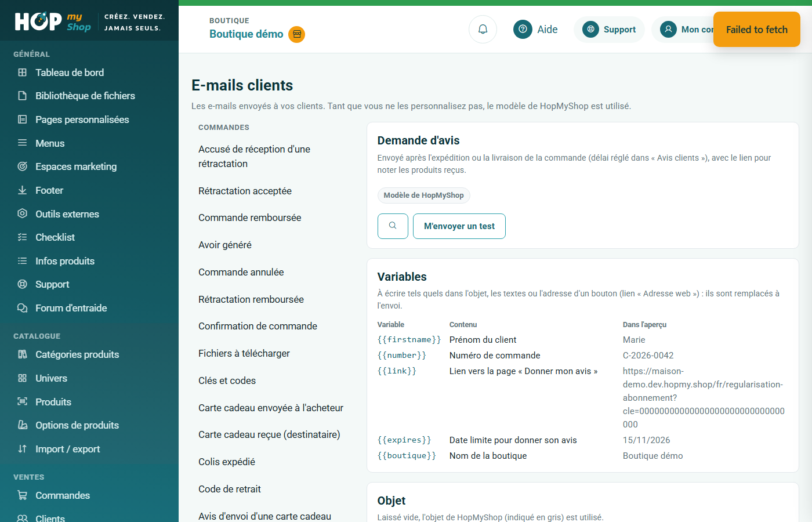Click the orange shop icon beside Boutique démo

click(x=297, y=34)
